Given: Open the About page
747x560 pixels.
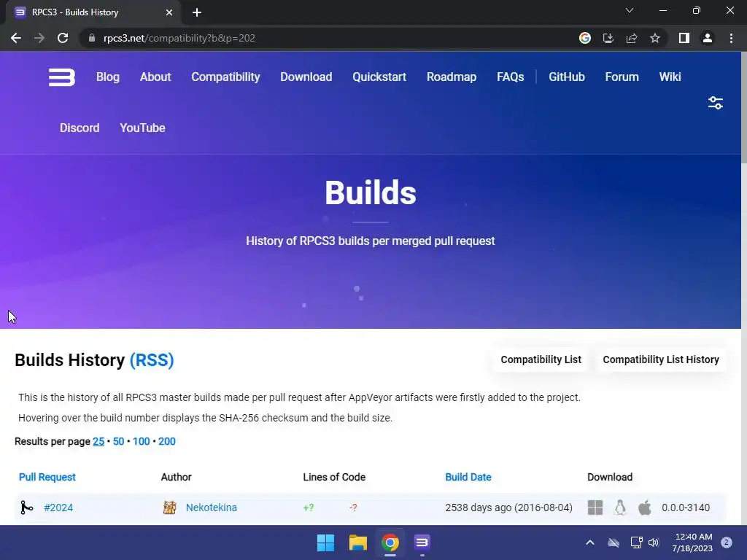Looking at the screenshot, I should (155, 77).
